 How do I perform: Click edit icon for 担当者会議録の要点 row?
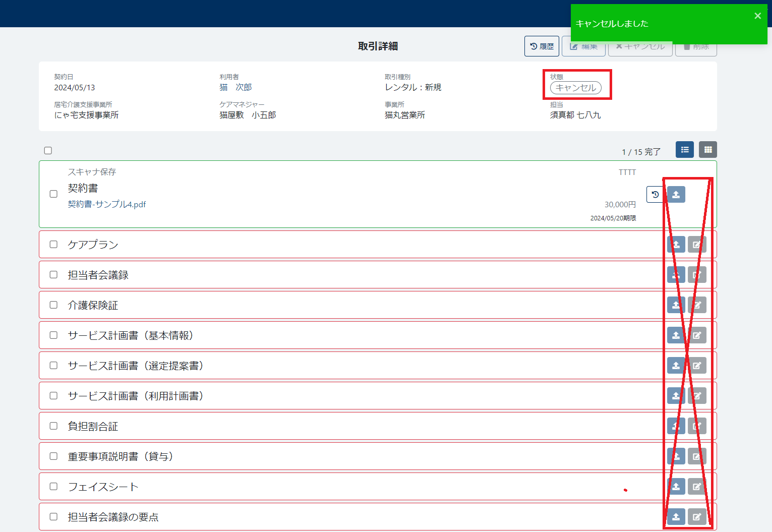(697, 517)
